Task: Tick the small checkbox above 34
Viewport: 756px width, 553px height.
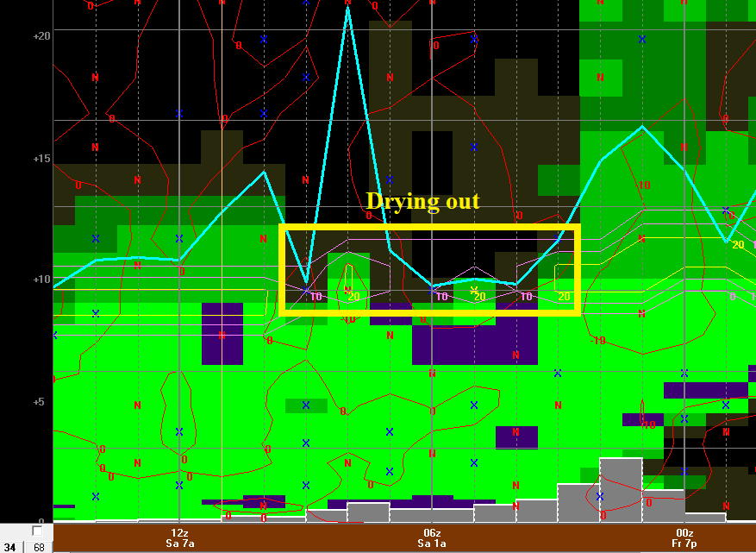Action: coord(37,531)
